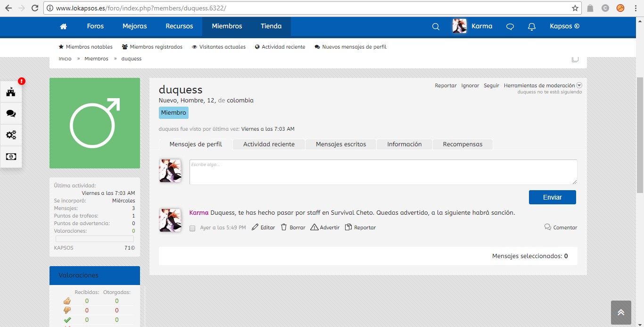
Task: Open the alerts bell icon
Action: 532,26
